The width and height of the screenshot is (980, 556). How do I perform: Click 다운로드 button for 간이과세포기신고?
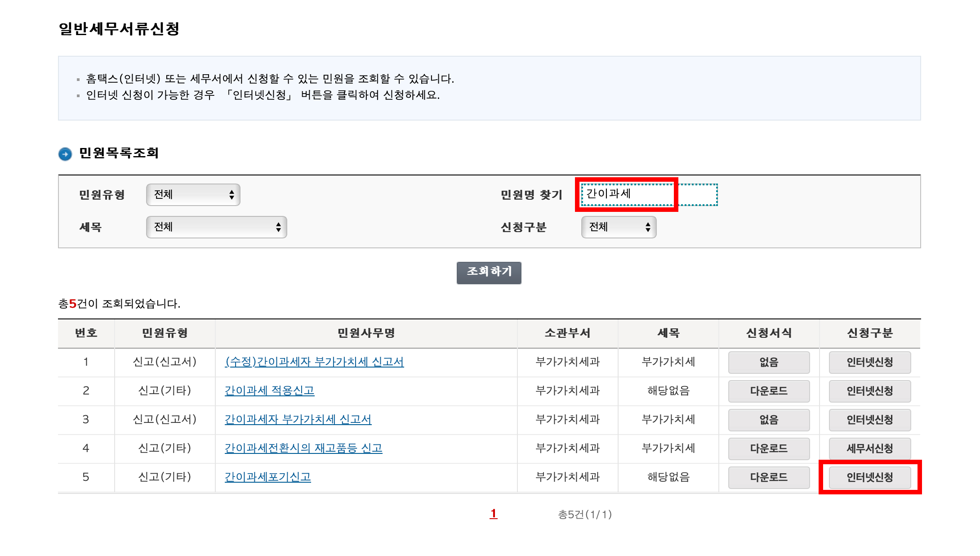(x=769, y=478)
